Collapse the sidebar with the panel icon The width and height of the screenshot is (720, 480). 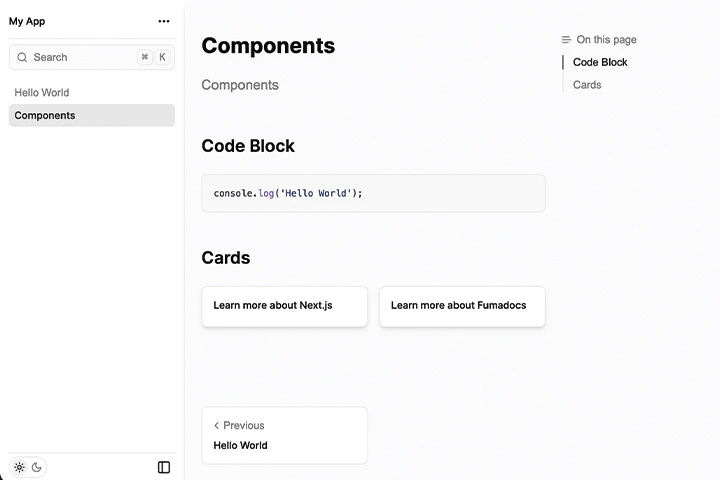pyautogui.click(x=164, y=467)
